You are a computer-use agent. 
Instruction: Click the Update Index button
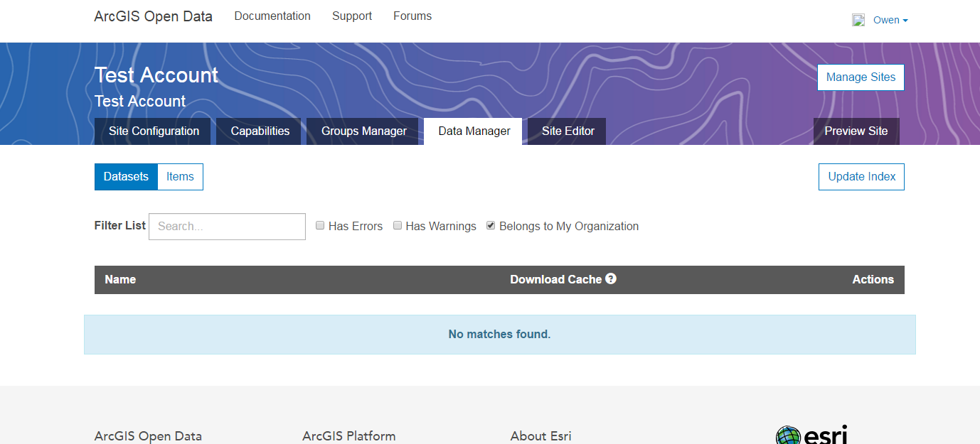pyautogui.click(x=861, y=177)
